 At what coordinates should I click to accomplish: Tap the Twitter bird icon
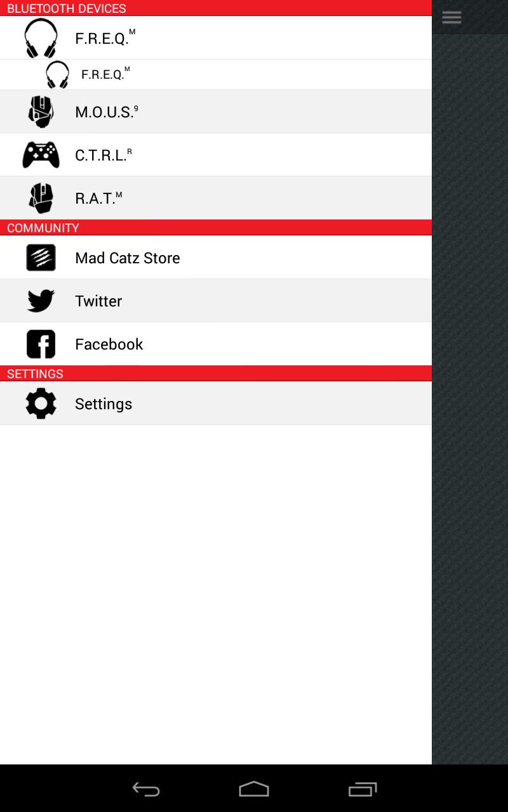41,301
